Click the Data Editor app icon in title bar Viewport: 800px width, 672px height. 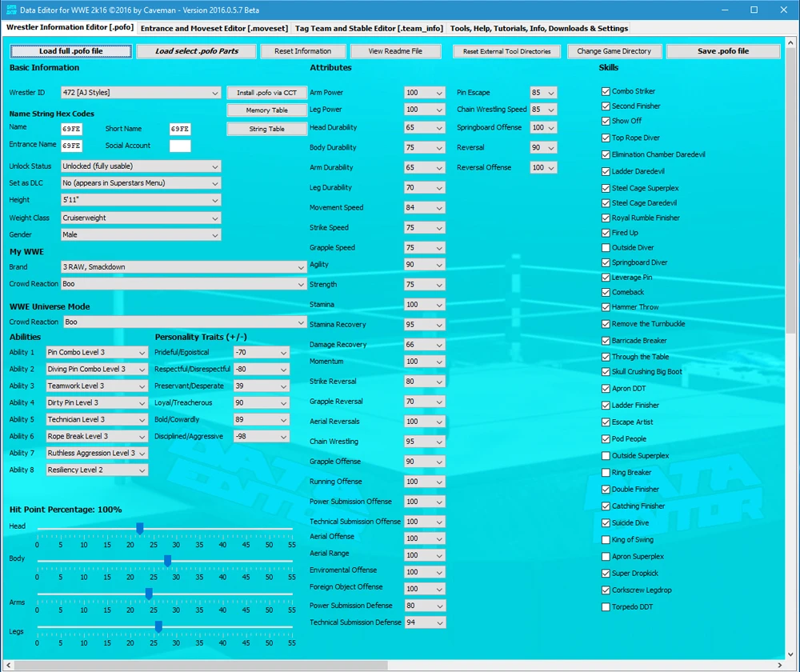point(10,10)
